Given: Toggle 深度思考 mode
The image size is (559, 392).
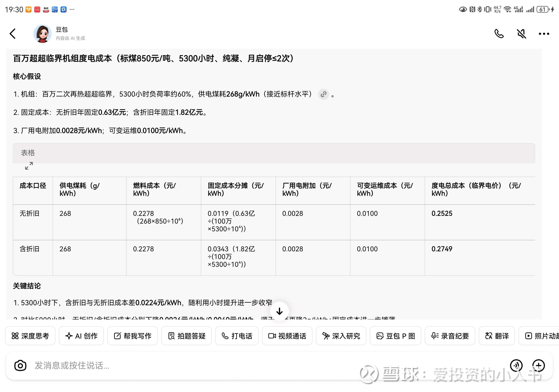Looking at the screenshot, I should (30, 336).
